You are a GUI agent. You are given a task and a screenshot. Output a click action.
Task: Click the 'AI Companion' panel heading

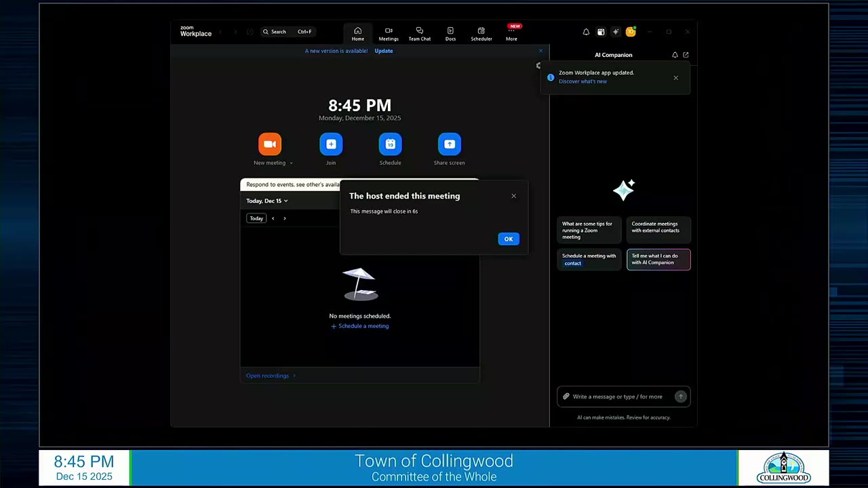tap(614, 55)
